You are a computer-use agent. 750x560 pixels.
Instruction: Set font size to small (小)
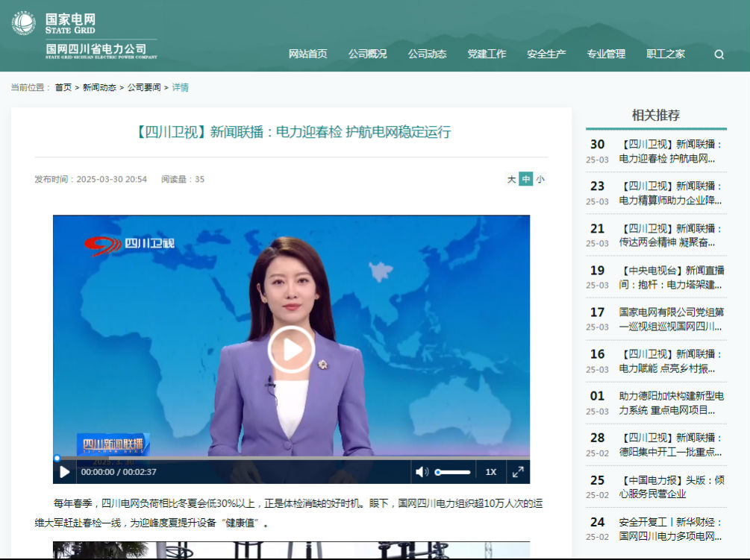point(540,180)
